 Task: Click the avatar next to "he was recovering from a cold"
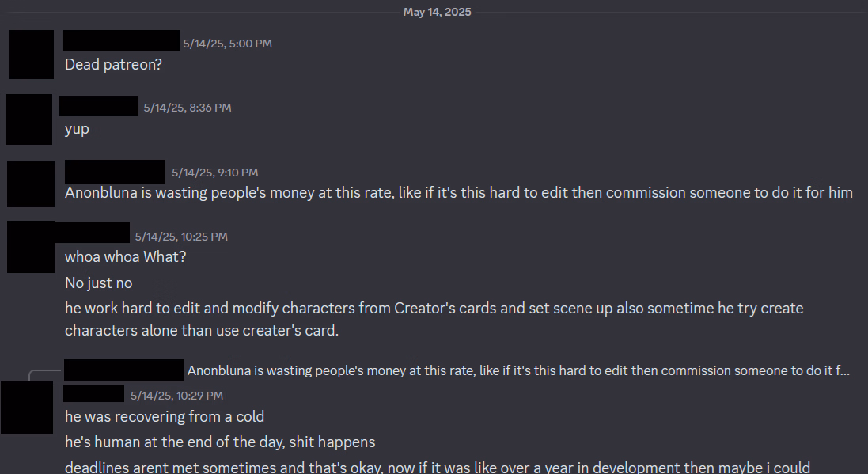(26, 408)
